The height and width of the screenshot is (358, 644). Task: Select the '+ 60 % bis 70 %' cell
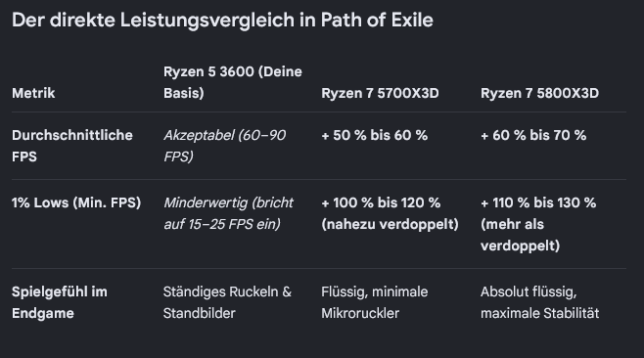tap(533, 136)
